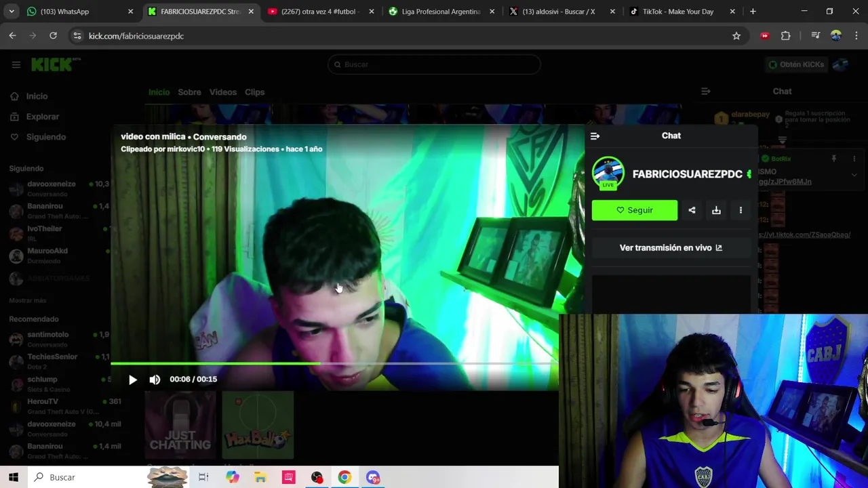
Task: Open MaurooAkd in followed channels
Action: click(59, 256)
